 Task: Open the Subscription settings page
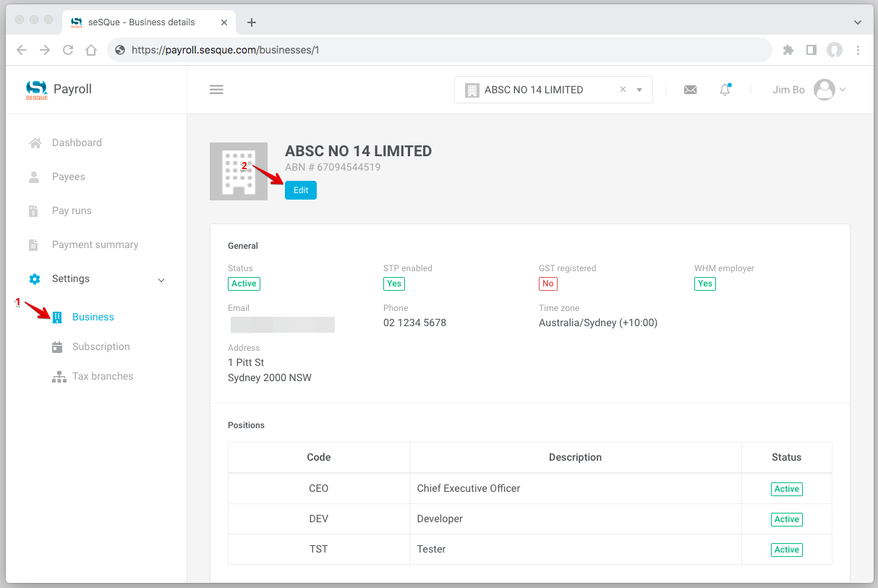(101, 346)
